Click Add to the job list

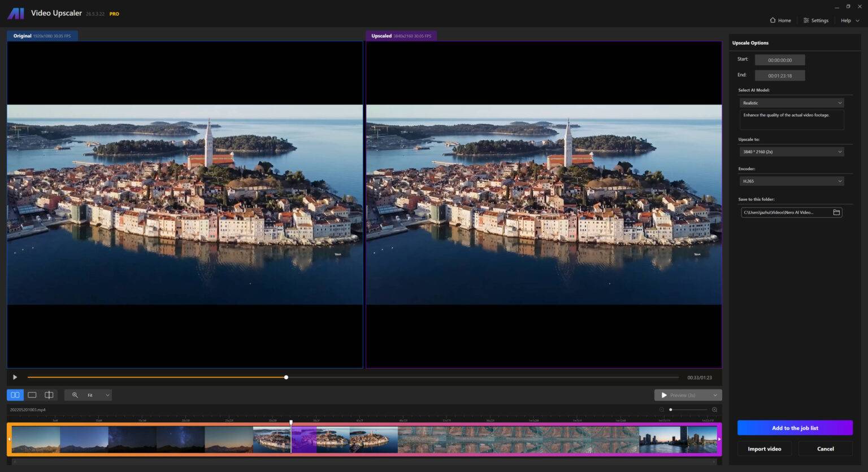tap(795, 428)
